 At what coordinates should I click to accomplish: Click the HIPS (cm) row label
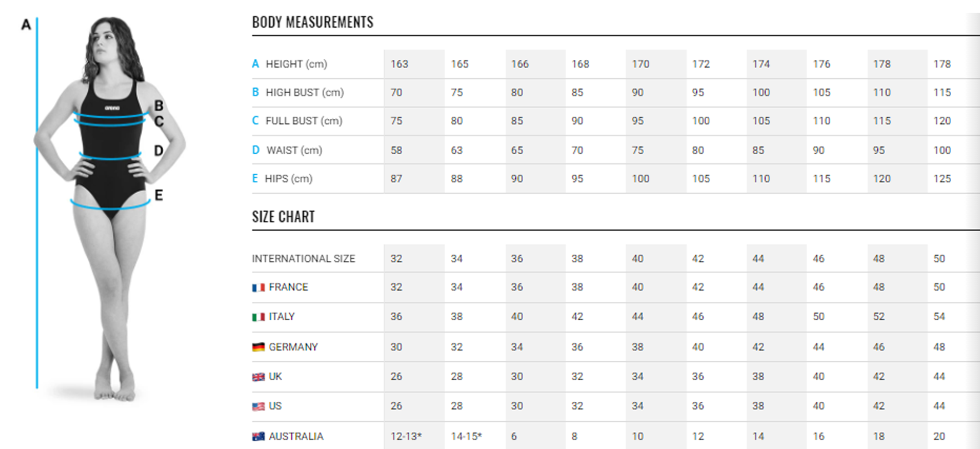point(288,179)
